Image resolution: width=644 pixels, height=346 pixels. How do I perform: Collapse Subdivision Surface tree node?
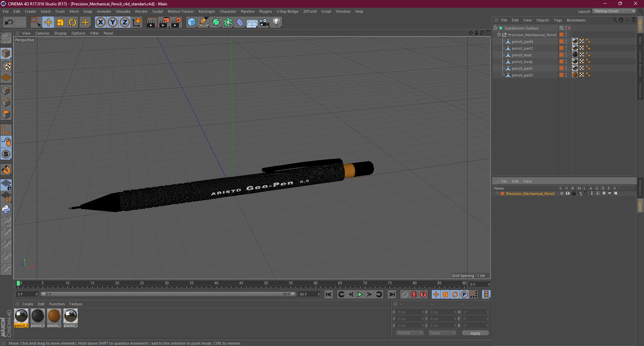pyautogui.click(x=495, y=28)
